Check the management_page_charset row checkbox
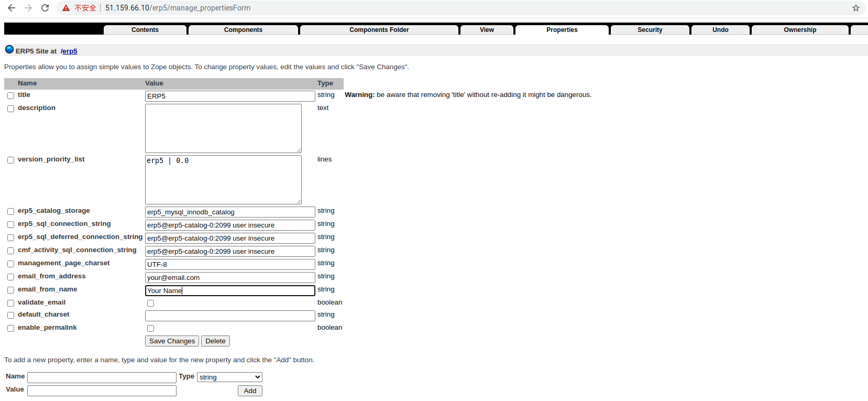The image size is (868, 401). coord(10,264)
